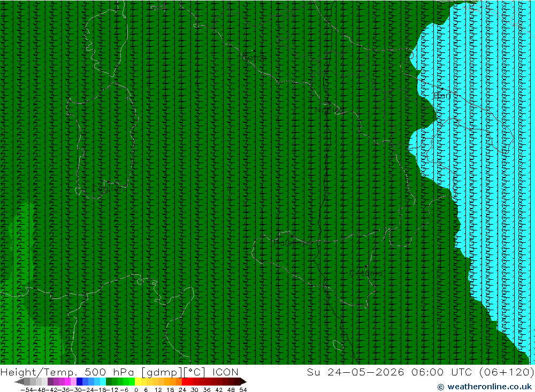Click the Cagliari city label
The height and width of the screenshot is (392, 535).
pos(109,189)
